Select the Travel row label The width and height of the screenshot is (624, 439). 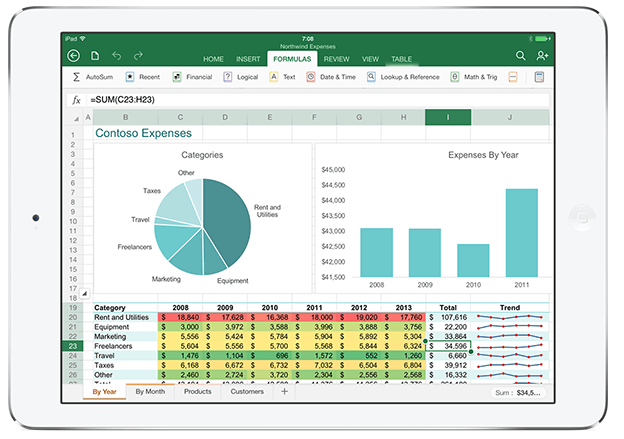tap(125, 355)
